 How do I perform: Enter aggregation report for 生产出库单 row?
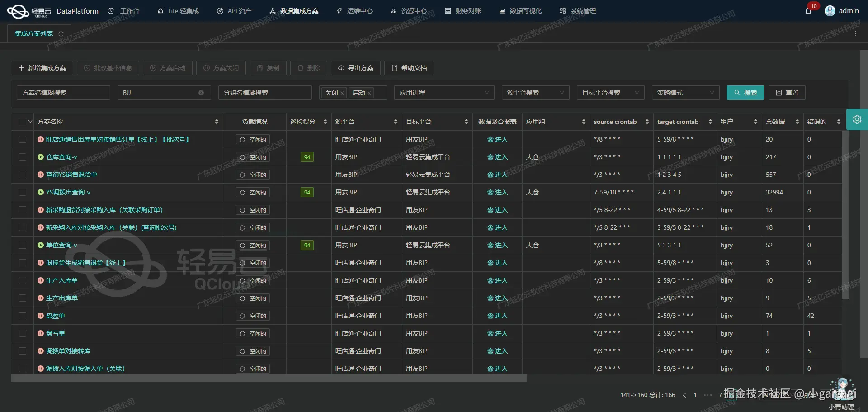(497, 298)
